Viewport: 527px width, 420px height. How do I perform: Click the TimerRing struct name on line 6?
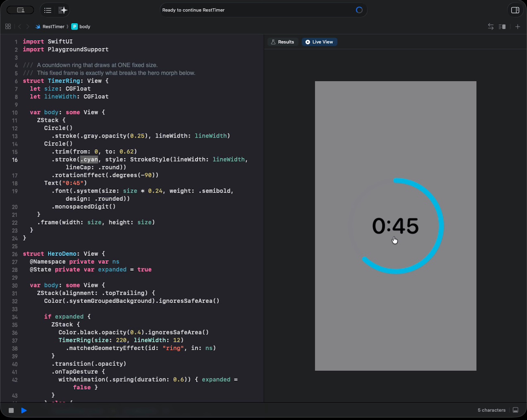pos(64,81)
